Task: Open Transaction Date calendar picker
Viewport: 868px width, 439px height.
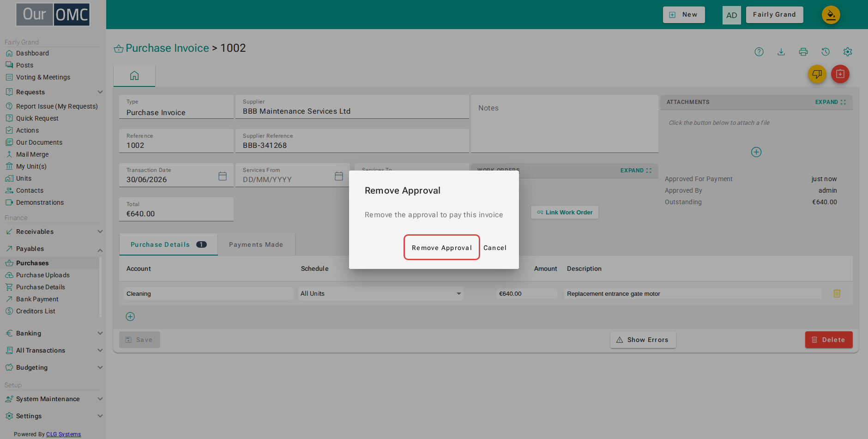Action: pyautogui.click(x=223, y=176)
